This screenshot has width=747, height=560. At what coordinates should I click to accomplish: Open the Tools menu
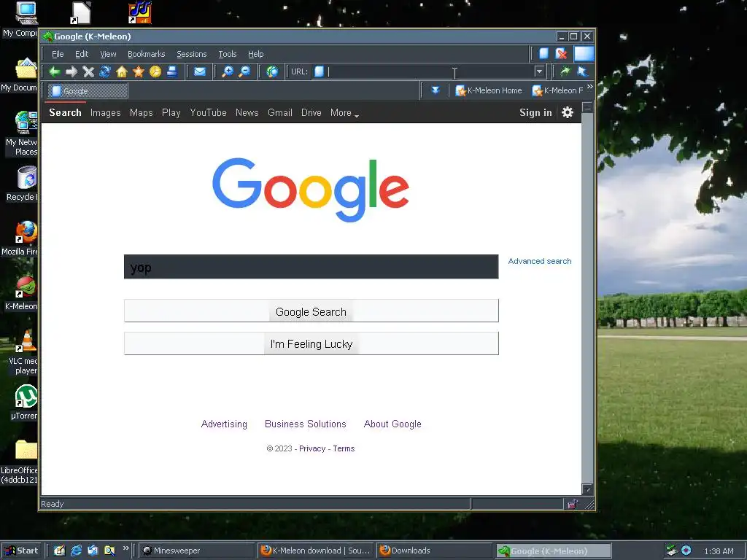click(x=228, y=54)
